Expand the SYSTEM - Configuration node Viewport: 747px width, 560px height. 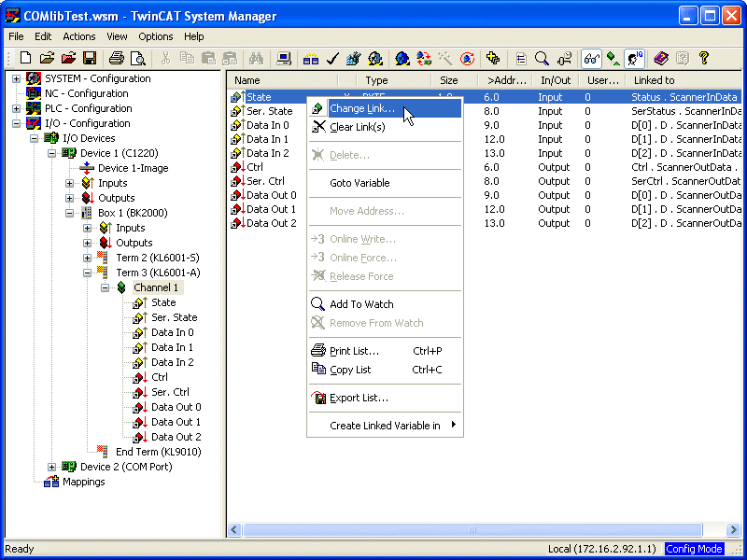point(16,78)
